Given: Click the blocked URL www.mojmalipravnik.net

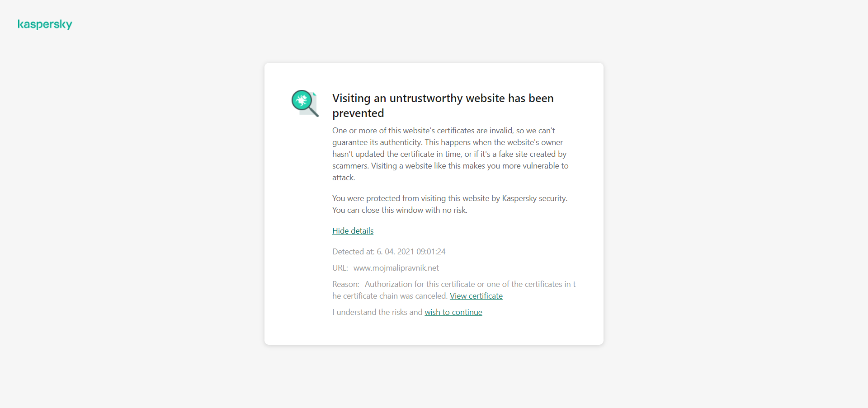Looking at the screenshot, I should pos(396,268).
